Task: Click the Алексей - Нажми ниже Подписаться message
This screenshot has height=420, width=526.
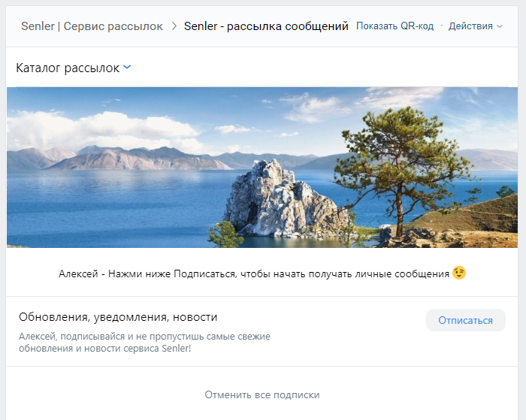Action: tap(253, 274)
